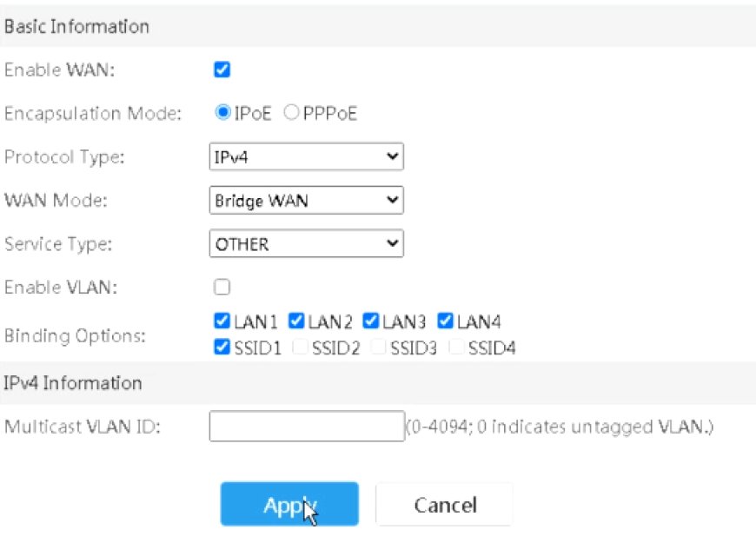Click the Cancel button
Screen dimensions: 756x543
pyautogui.click(x=445, y=505)
